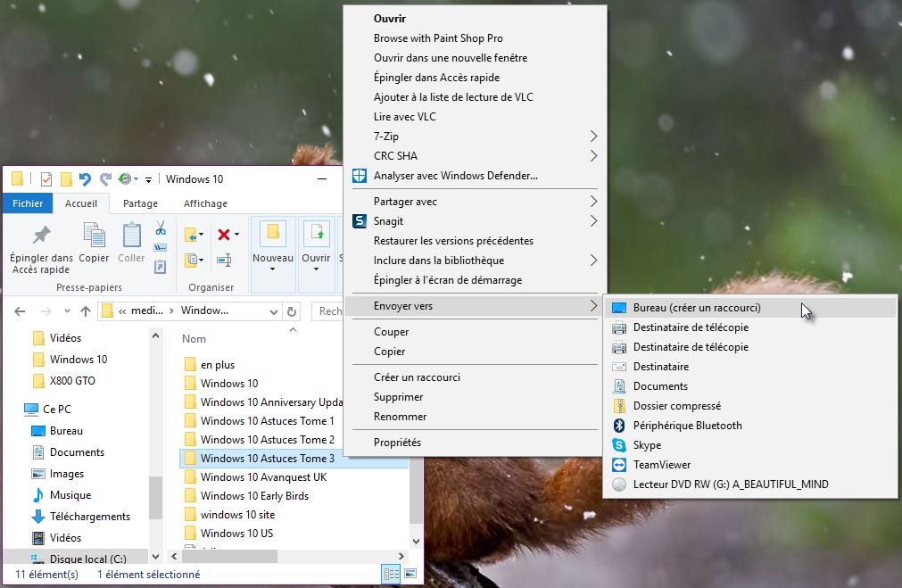Open the Fichier menu button
Image resolution: width=902 pixels, height=588 pixels.
[x=28, y=203]
